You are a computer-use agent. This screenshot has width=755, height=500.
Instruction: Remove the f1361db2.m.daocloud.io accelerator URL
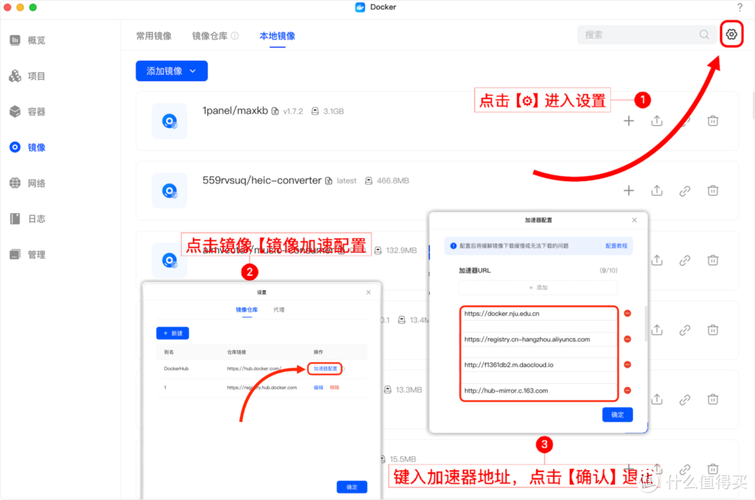[627, 365]
